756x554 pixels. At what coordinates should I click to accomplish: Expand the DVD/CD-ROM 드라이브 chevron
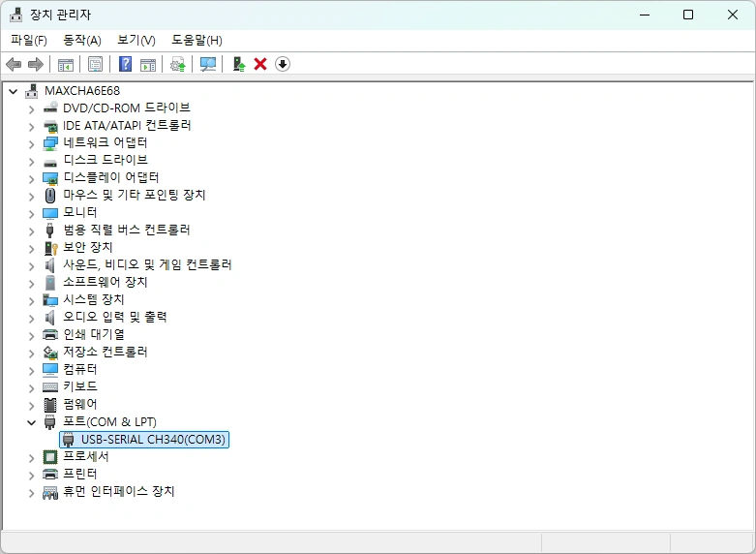click(x=31, y=109)
